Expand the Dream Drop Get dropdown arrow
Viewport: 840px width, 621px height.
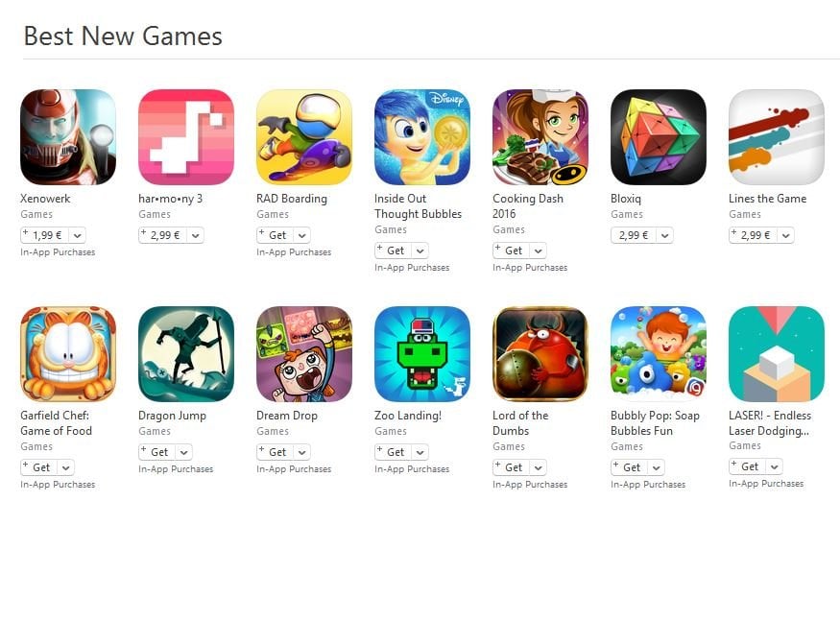302,452
